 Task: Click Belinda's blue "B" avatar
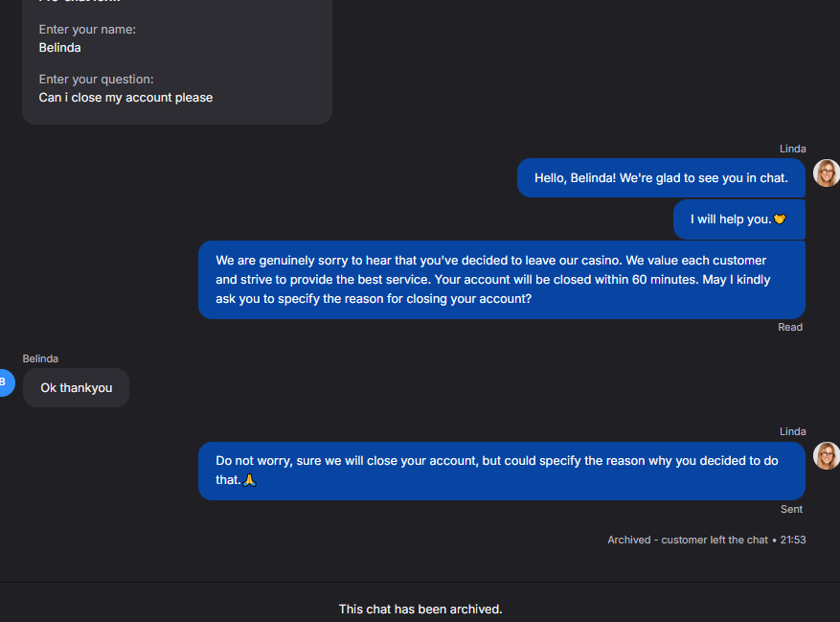[x=4, y=381]
